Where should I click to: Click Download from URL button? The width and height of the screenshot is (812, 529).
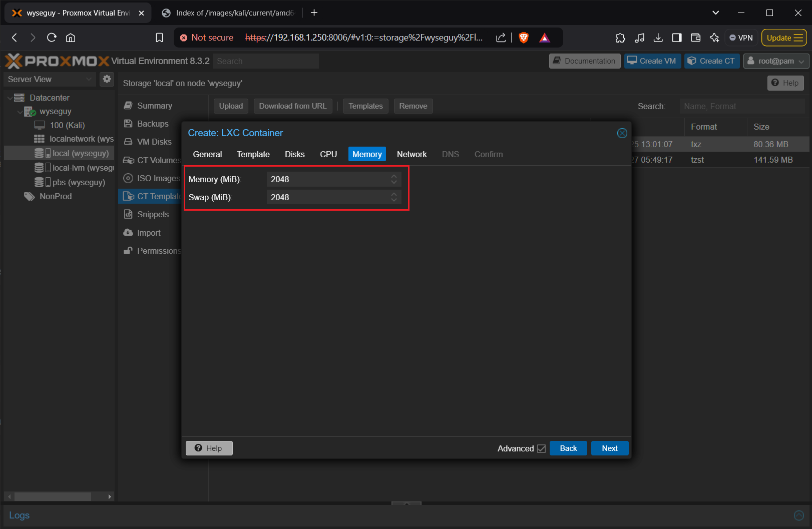[x=292, y=106]
